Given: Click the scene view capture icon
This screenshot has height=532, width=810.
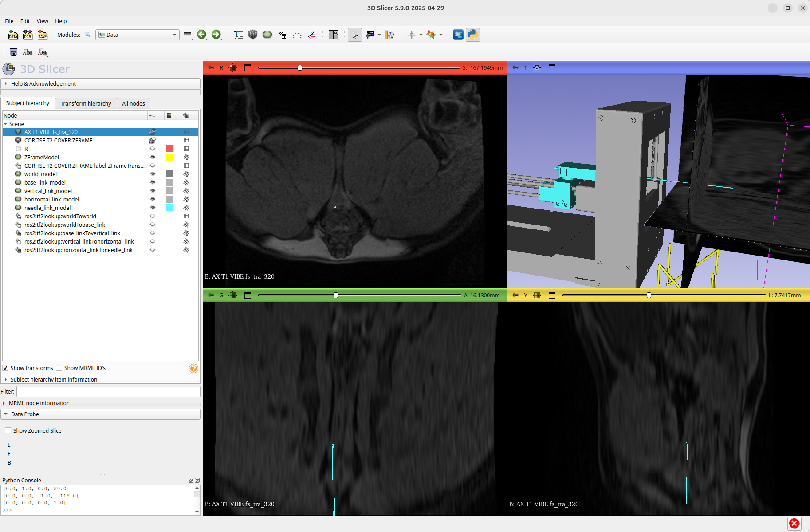Looking at the screenshot, I should click(x=28, y=52).
